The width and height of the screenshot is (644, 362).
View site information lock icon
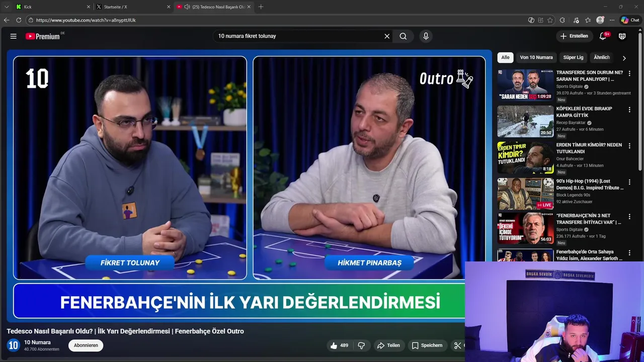[x=31, y=20]
